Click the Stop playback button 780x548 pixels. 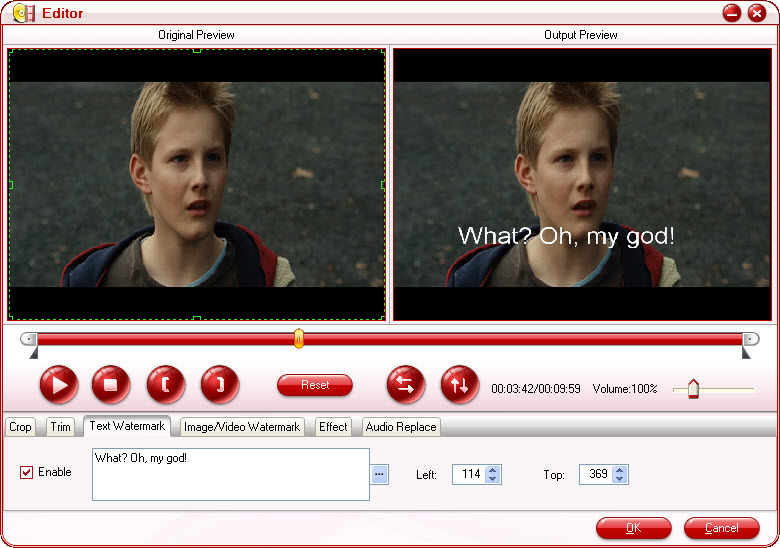tap(111, 385)
